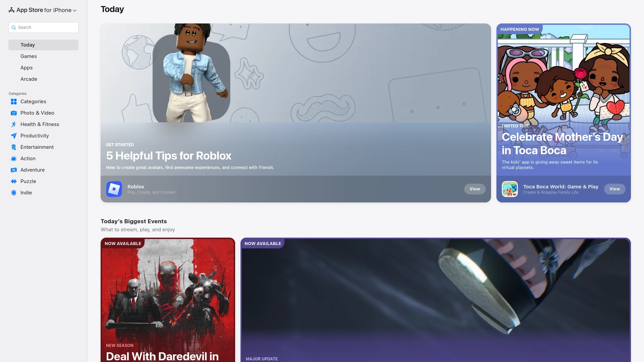
Task: Click the Indie category icon
Action: (x=14, y=193)
